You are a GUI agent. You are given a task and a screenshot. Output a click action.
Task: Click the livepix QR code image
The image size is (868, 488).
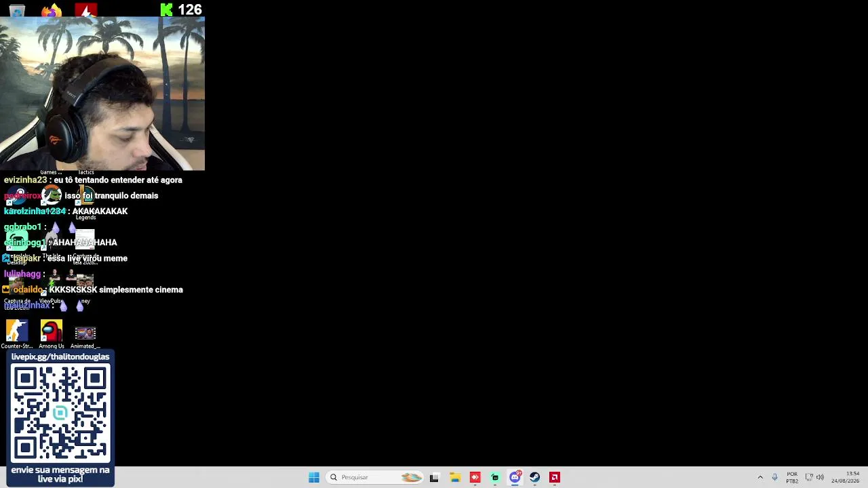click(60, 413)
